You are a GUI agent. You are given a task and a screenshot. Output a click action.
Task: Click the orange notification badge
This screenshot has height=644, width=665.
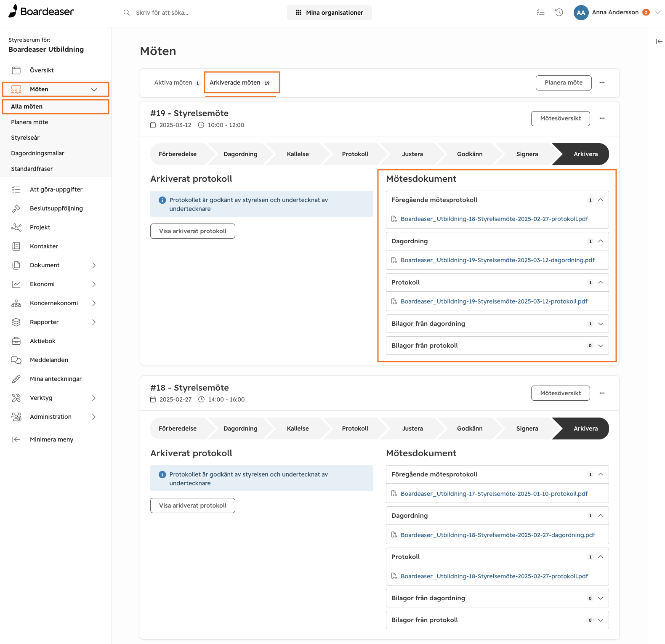tap(646, 12)
